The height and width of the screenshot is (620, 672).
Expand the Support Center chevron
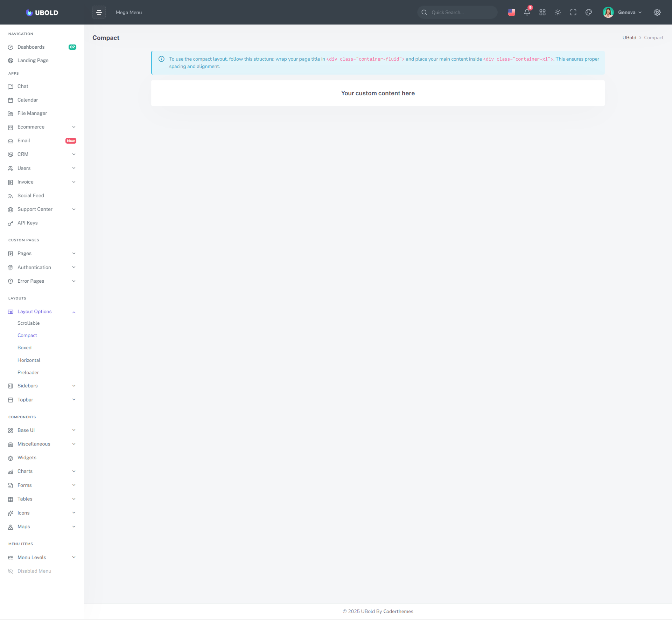[x=74, y=209]
